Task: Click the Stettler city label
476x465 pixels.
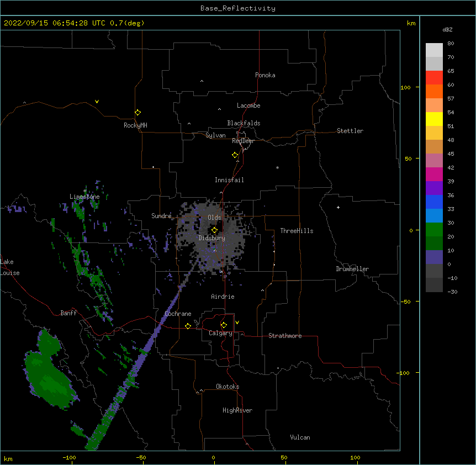Action: point(350,131)
